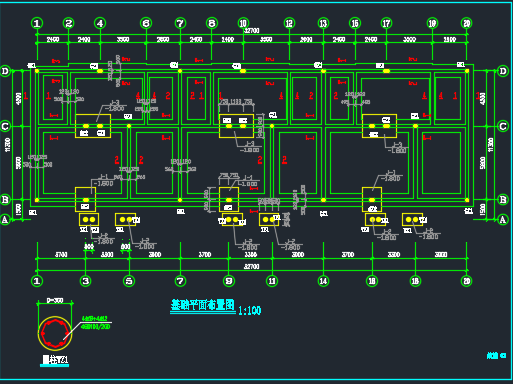Select the 400 dimension near axis 3
The width and height of the screenshot is (513, 384).
tap(89, 247)
